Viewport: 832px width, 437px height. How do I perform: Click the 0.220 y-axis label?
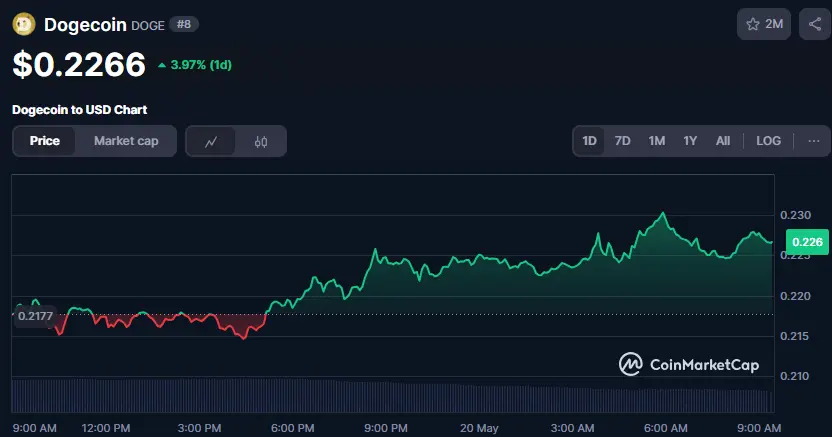[x=795, y=296]
